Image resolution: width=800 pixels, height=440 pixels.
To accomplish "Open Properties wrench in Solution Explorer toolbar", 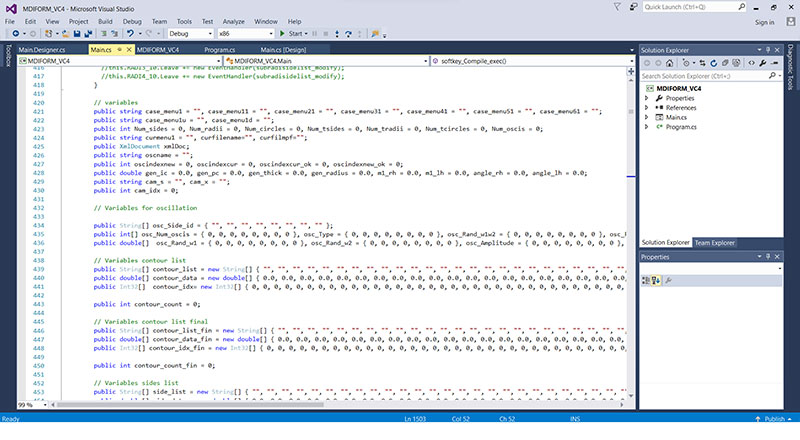I will coord(763,63).
